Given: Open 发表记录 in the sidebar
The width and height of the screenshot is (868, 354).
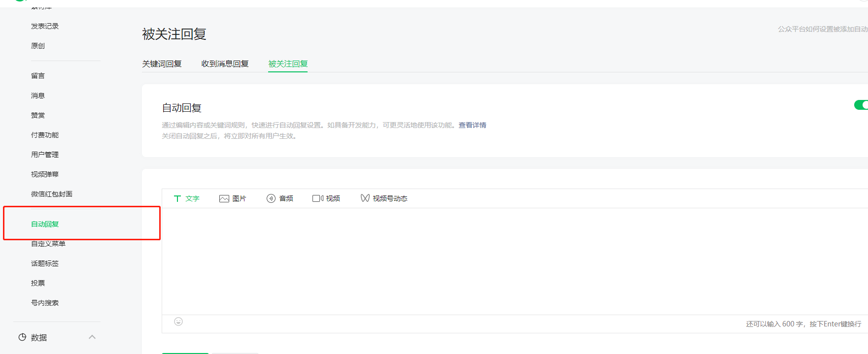Looking at the screenshot, I should pos(45,26).
